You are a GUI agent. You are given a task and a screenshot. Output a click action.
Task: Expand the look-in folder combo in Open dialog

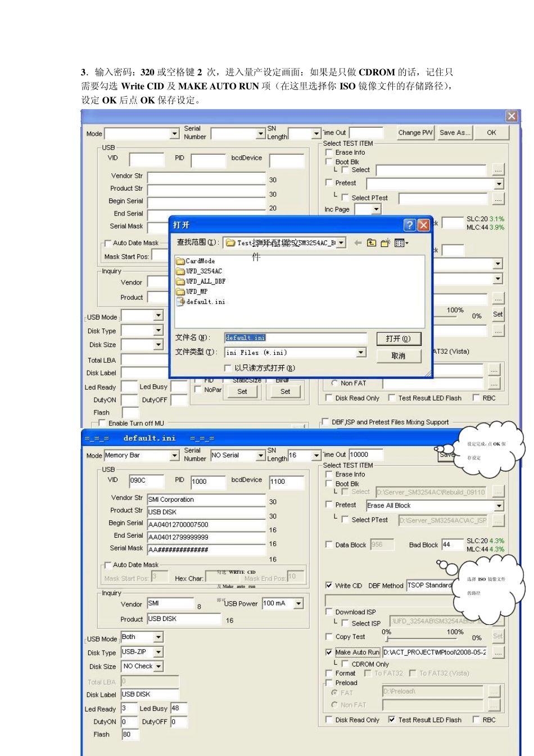coord(341,243)
